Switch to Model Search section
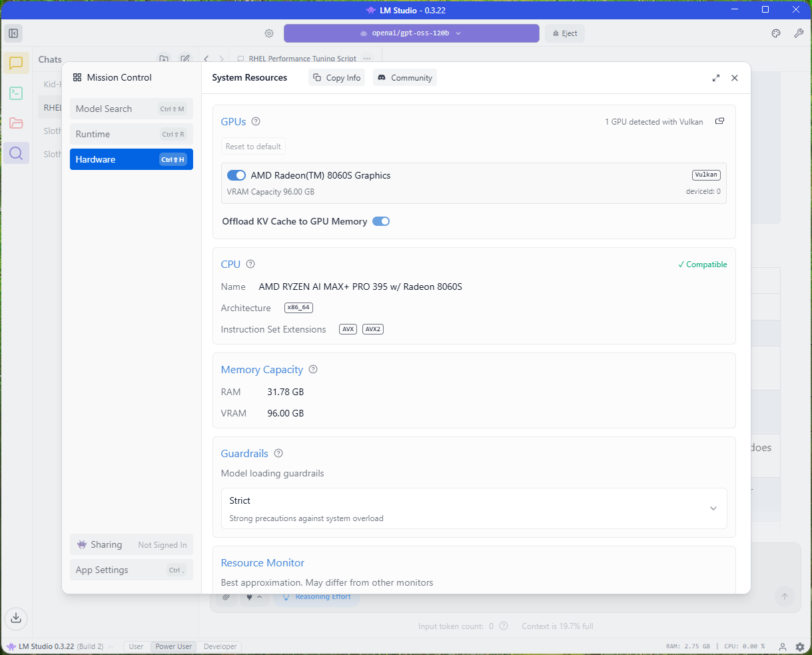 pos(131,109)
